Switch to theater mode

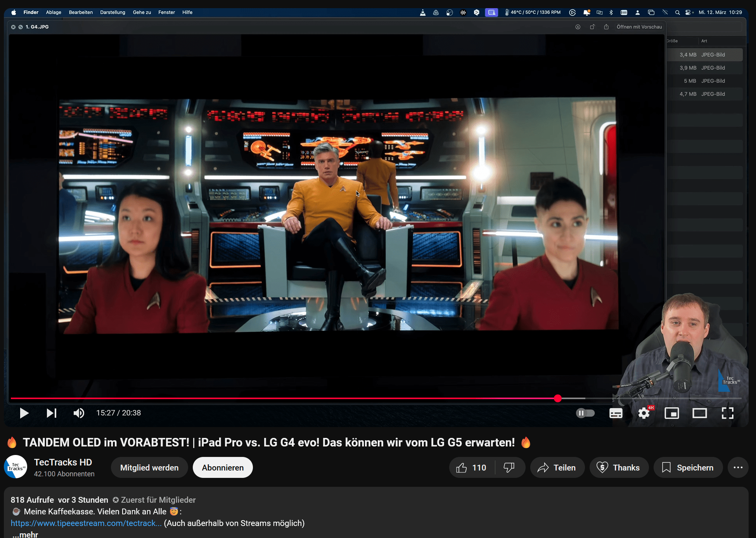pos(700,413)
